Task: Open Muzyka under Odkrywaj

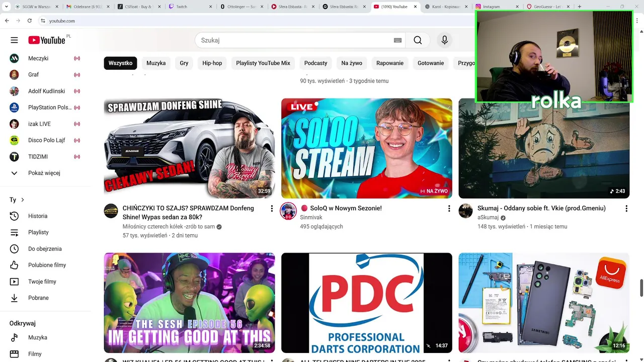Action: tap(45, 337)
